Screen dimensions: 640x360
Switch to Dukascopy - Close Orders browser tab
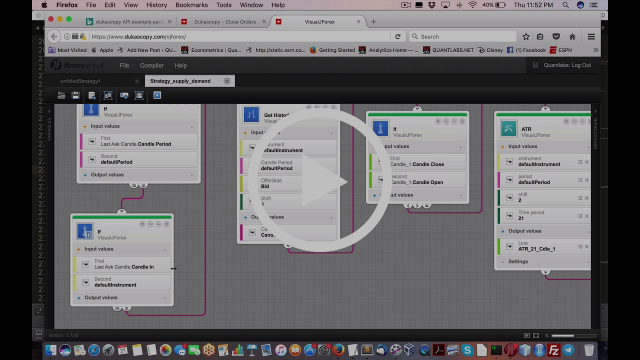click(225, 22)
